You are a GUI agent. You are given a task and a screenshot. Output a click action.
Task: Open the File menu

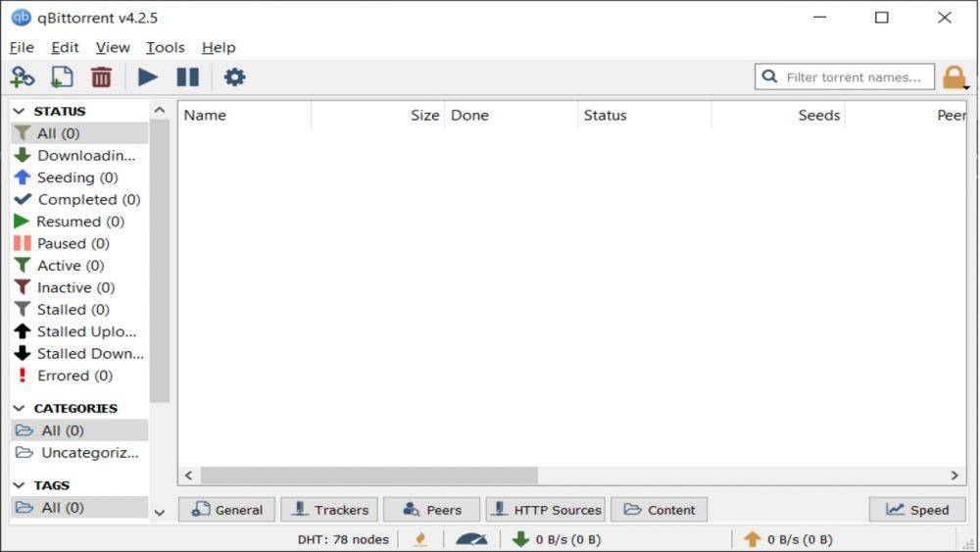22,47
